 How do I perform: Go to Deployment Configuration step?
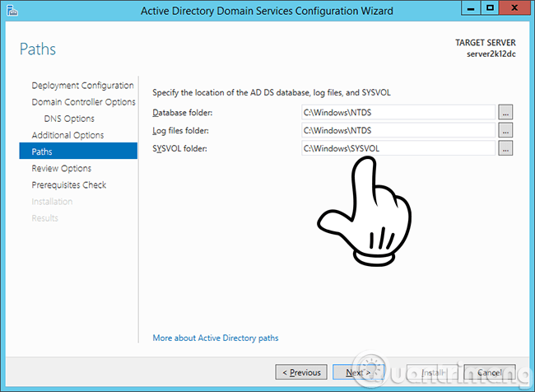[x=82, y=86]
